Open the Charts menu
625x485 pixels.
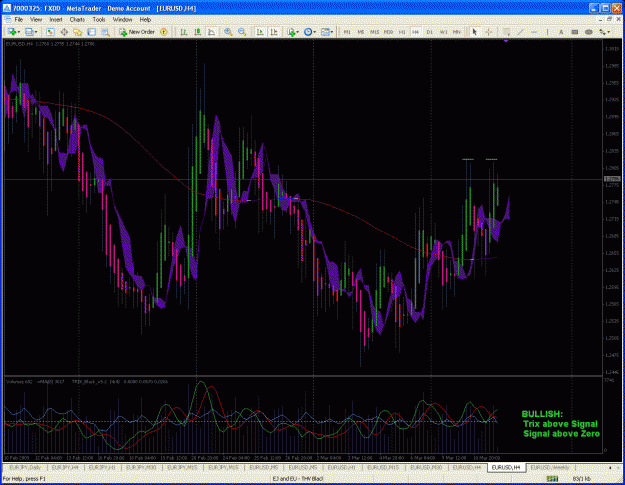pyautogui.click(x=77, y=20)
